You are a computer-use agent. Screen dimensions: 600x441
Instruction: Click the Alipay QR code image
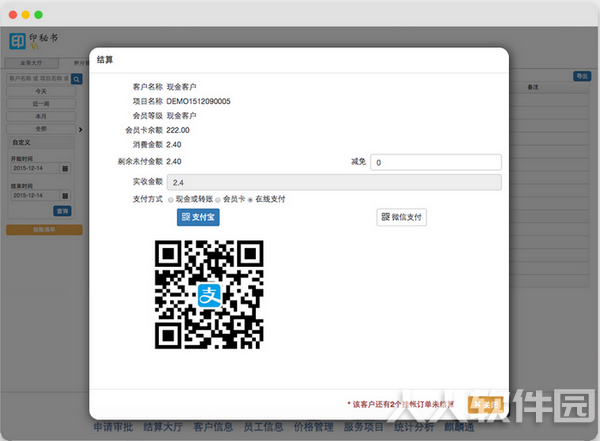pos(209,294)
